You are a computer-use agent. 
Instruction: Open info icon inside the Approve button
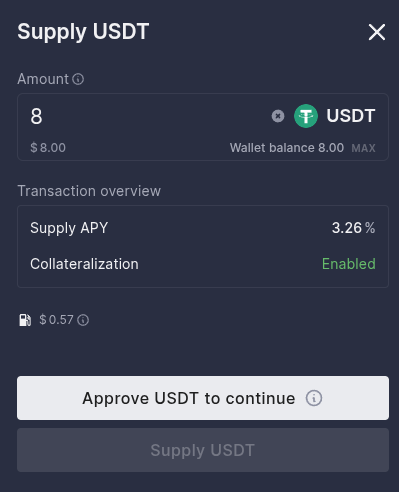314,398
